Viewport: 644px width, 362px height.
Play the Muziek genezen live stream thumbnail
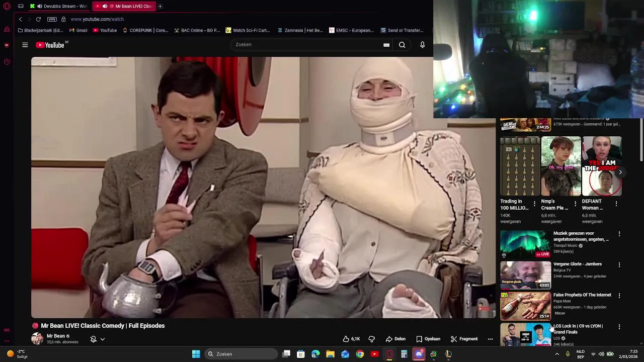point(525,244)
